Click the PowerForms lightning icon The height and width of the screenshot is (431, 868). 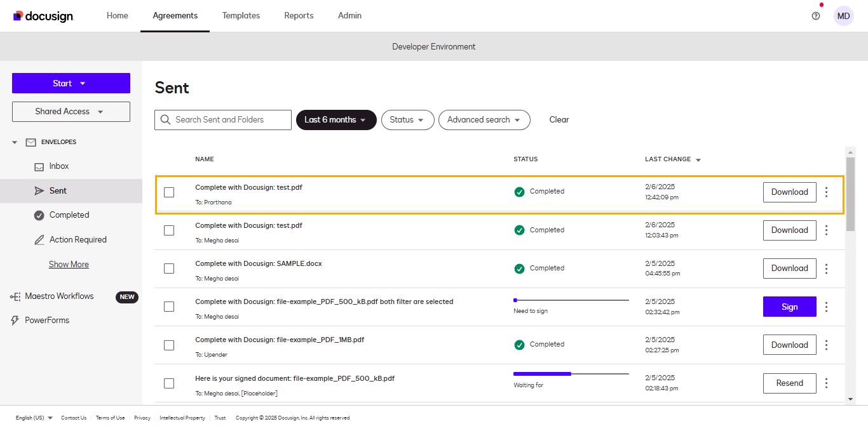[15, 321]
